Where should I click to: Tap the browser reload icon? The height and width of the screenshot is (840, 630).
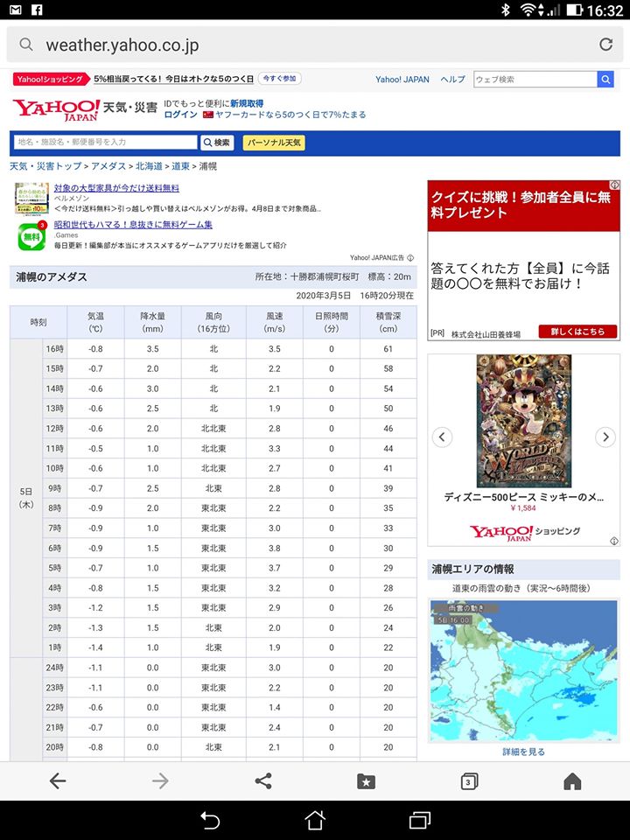[605, 45]
